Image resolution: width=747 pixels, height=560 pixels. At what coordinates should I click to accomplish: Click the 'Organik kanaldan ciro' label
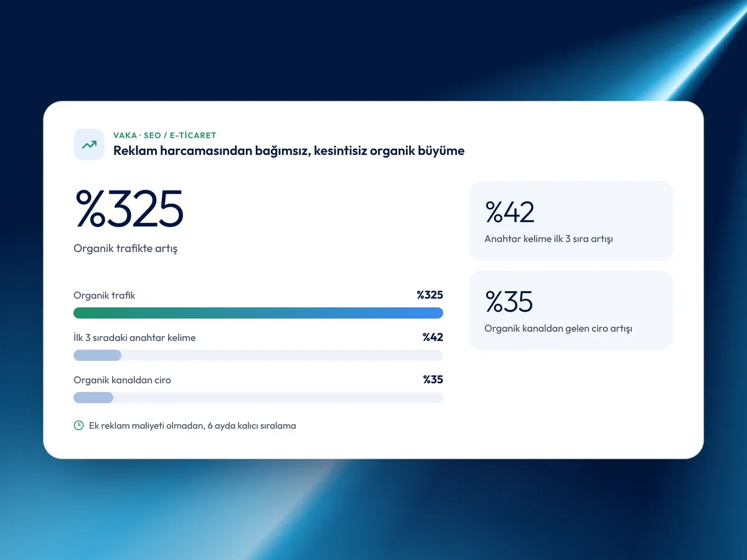click(x=122, y=380)
